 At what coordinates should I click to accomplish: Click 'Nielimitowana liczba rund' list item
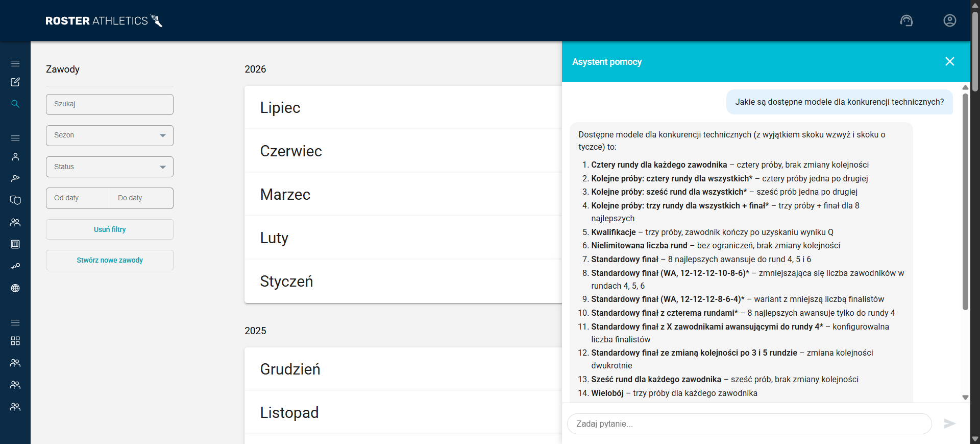point(716,245)
